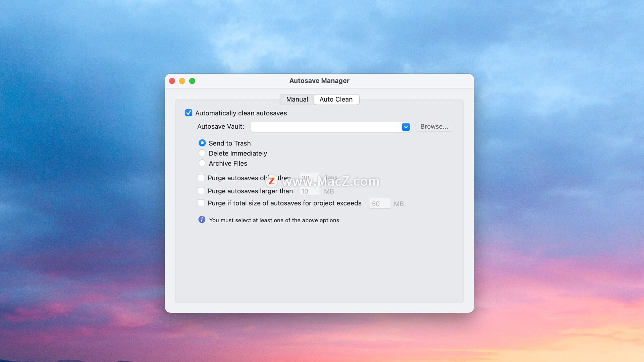Switch to the Manual tab
This screenshot has height=362, width=644.
tap(297, 100)
